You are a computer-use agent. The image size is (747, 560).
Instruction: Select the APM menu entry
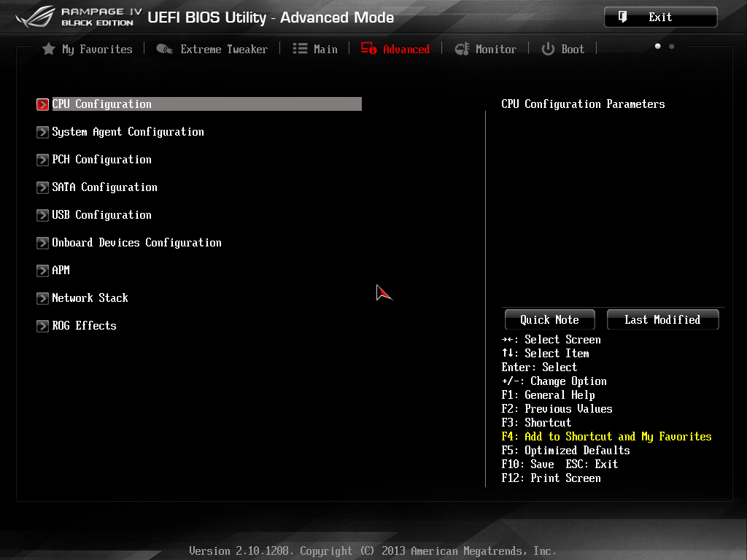coord(61,271)
